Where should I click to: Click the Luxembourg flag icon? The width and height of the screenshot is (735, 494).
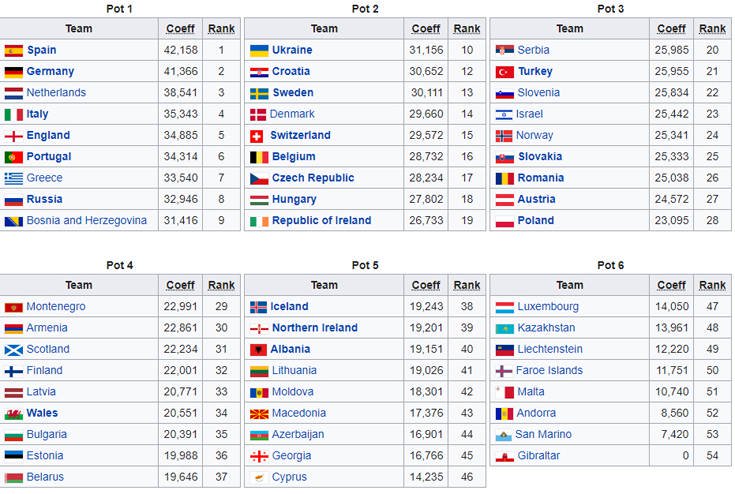(x=505, y=307)
